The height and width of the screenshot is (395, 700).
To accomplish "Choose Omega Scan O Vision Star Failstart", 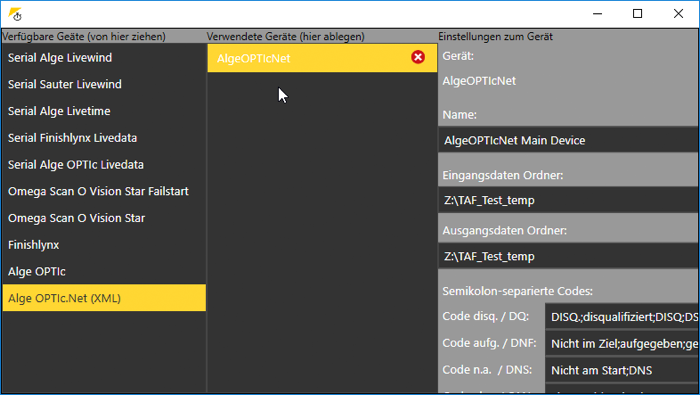I will point(104,191).
